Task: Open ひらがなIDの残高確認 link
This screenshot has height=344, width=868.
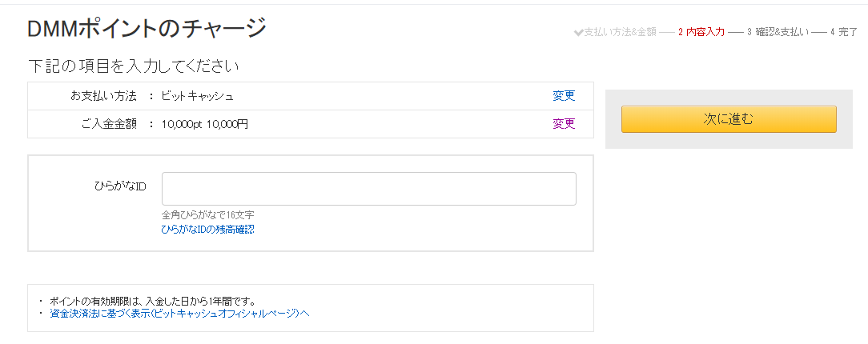Action: 207,230
